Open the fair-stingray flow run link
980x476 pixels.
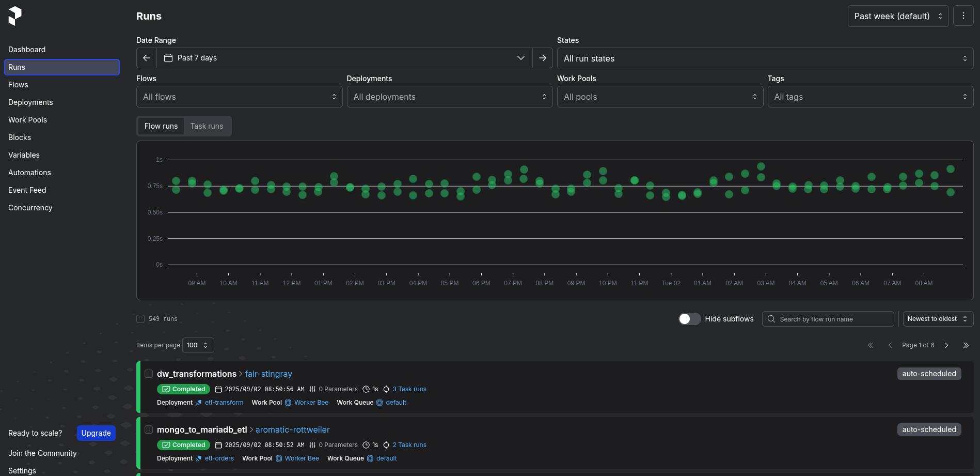tap(268, 374)
